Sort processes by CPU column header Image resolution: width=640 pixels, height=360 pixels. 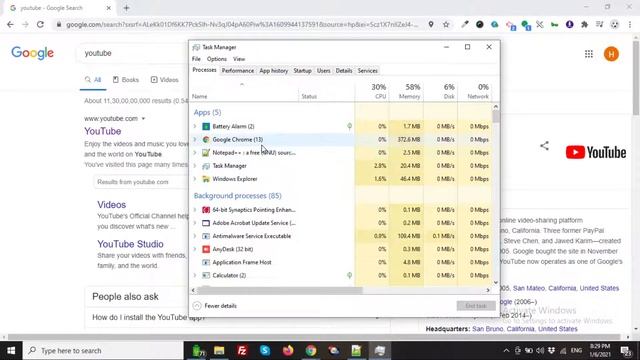[x=372, y=91]
